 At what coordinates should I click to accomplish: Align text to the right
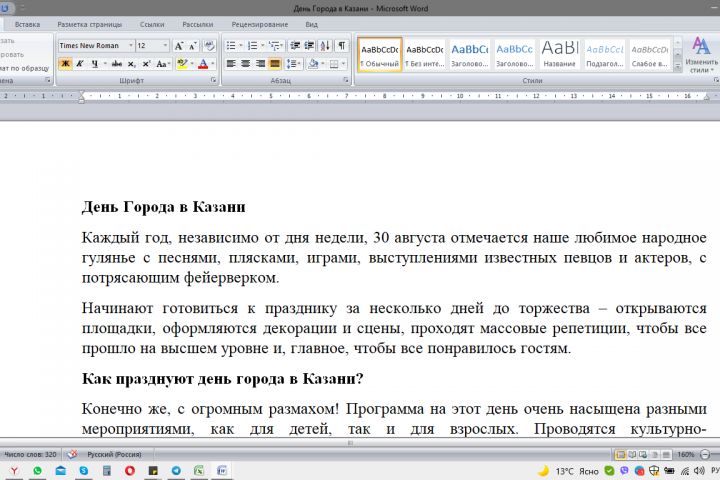coord(260,64)
